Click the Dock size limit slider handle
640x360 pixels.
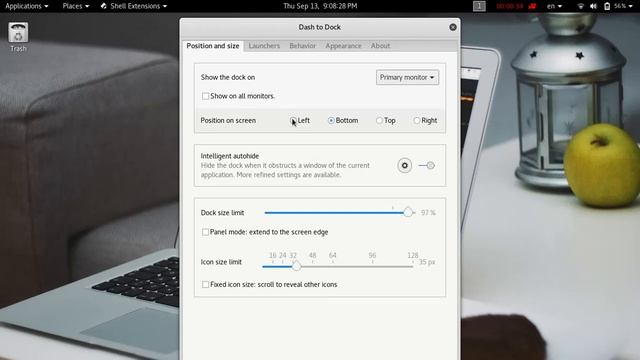[408, 212]
